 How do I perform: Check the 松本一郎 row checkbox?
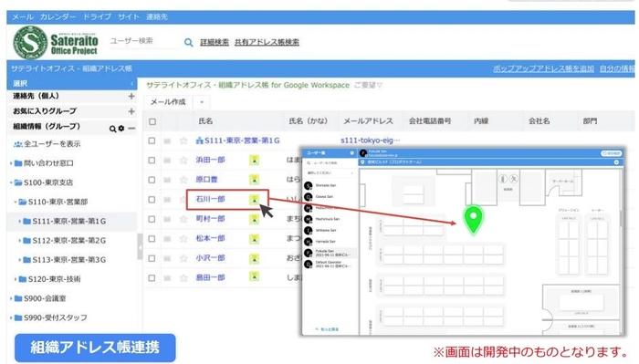pyautogui.click(x=152, y=239)
